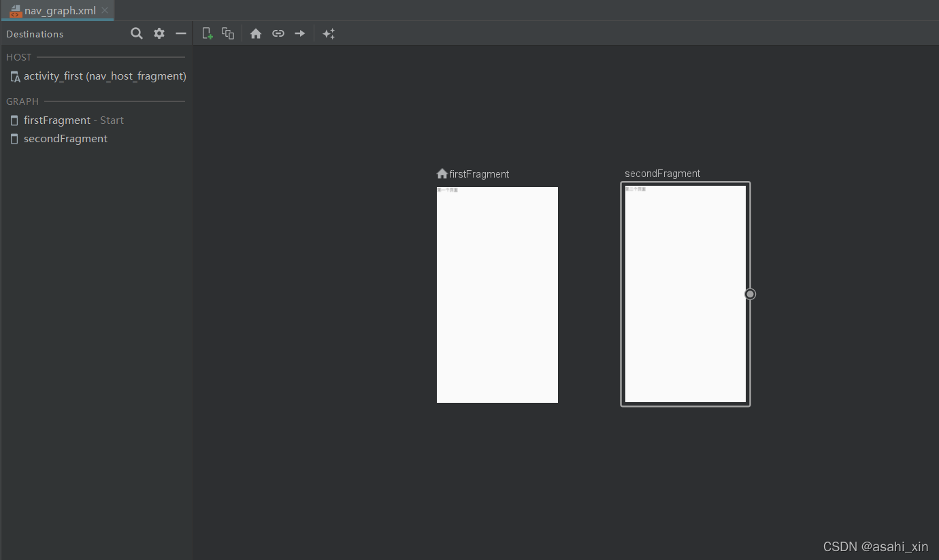This screenshot has height=560, width=939.
Task: Click the fragment icon beside secondFragment row
Action: tap(14, 139)
